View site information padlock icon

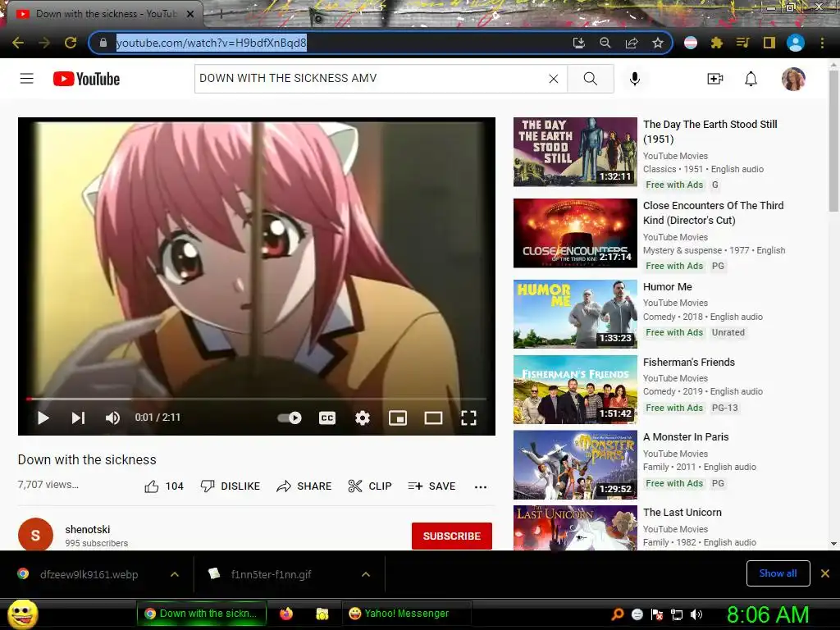(x=103, y=43)
